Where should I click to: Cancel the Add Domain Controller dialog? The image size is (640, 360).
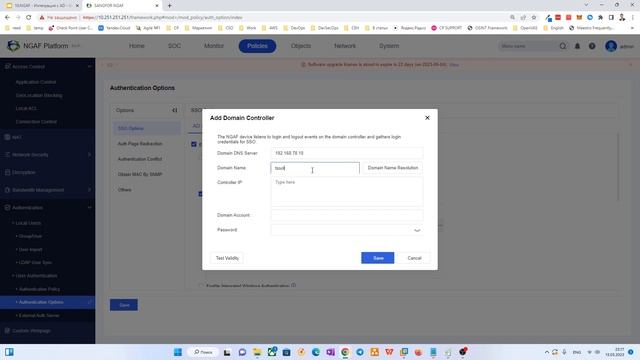click(x=414, y=258)
